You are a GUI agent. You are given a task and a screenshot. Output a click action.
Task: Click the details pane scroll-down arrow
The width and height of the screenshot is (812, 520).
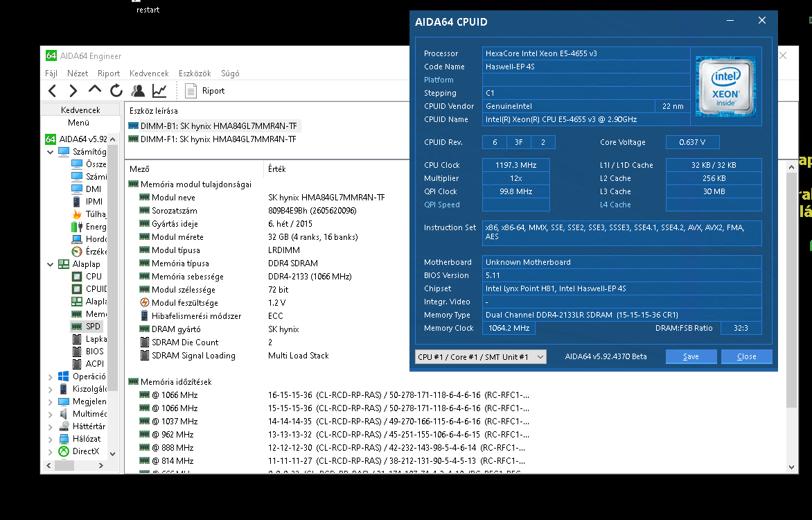(x=791, y=467)
